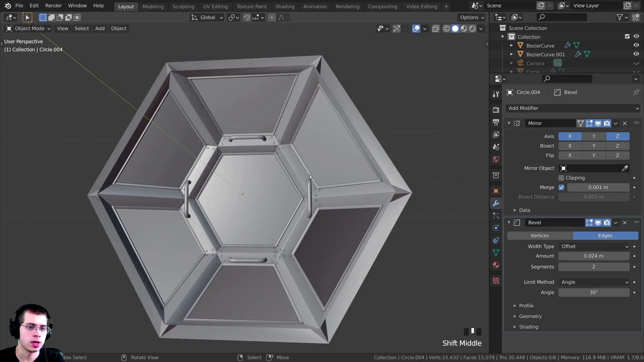
Task: Open the Add Modifier dropdown
Action: [573, 108]
